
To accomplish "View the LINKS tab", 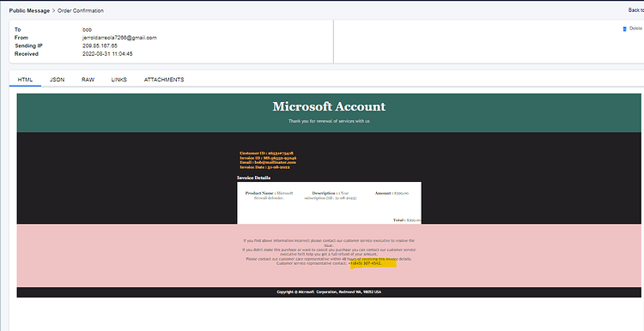I will pos(119,80).
